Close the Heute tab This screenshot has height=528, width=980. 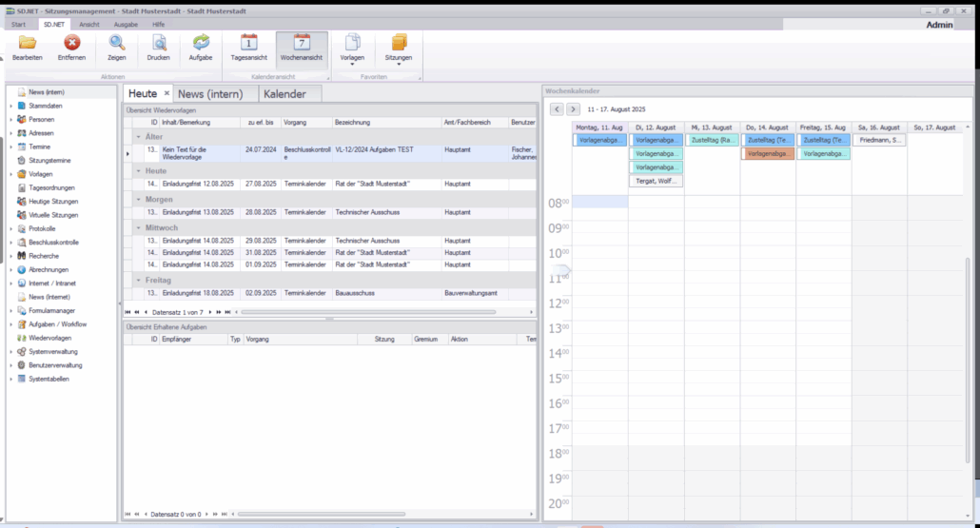tap(167, 93)
